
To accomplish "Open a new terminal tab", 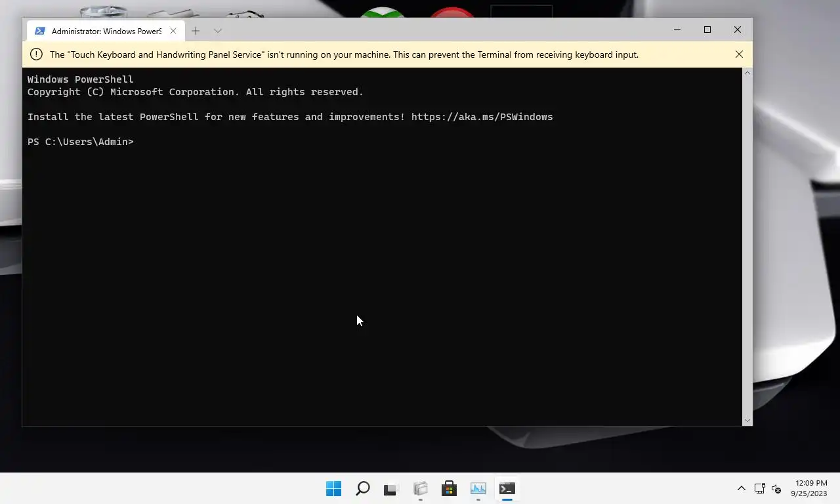I will click(x=196, y=31).
